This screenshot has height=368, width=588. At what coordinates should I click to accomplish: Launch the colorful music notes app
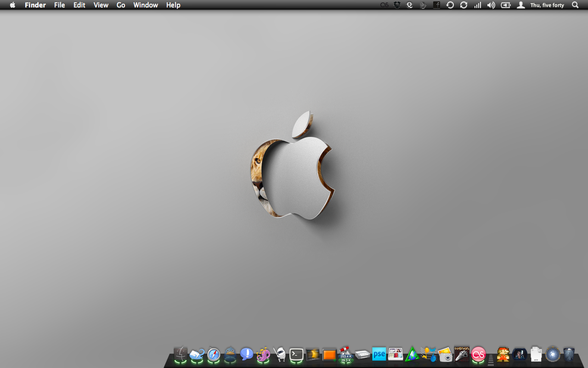(429, 355)
